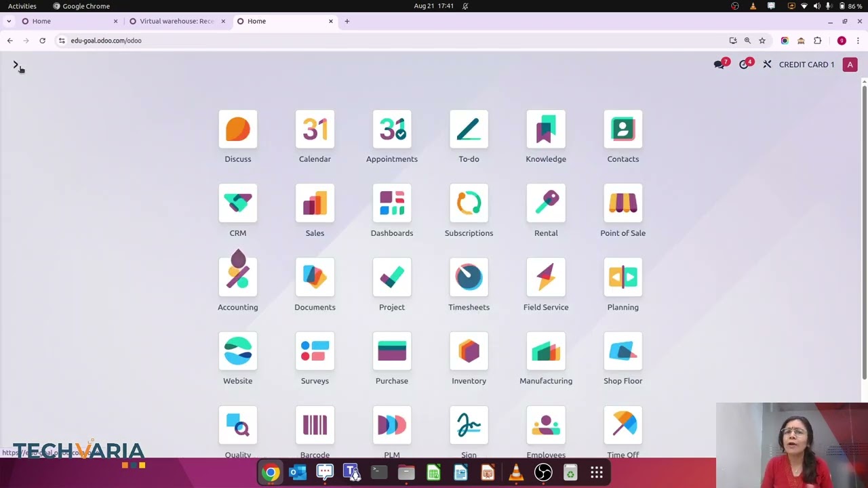Open the Chrome profile avatar
The width and height of the screenshot is (868, 488).
[842, 41]
